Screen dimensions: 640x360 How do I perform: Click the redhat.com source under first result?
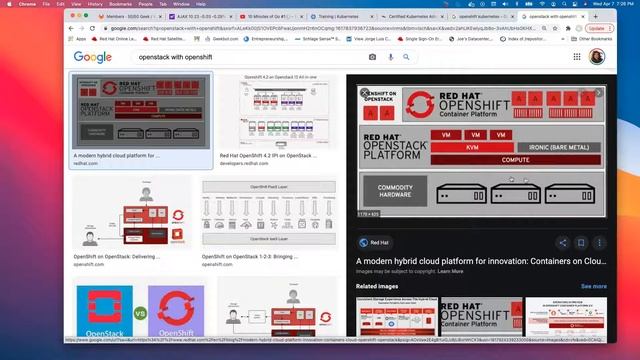coord(86,163)
